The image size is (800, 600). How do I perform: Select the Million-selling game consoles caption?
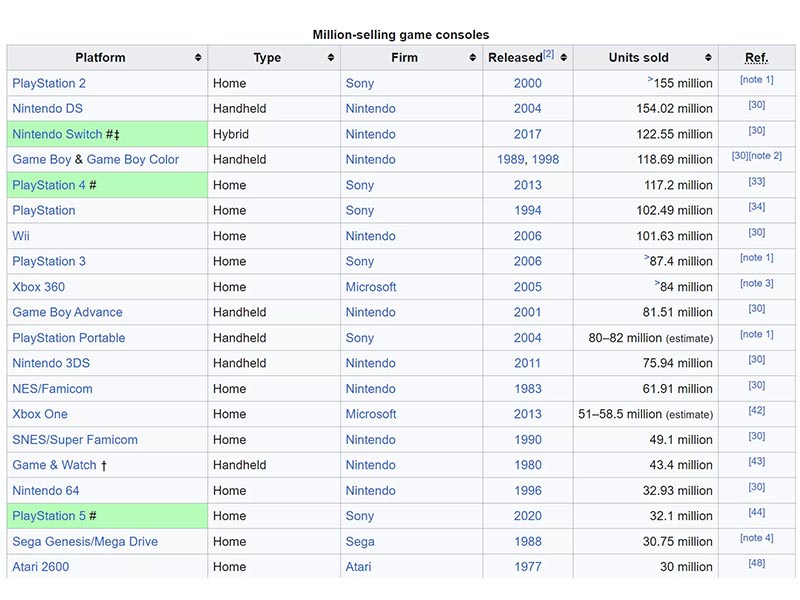[401, 35]
